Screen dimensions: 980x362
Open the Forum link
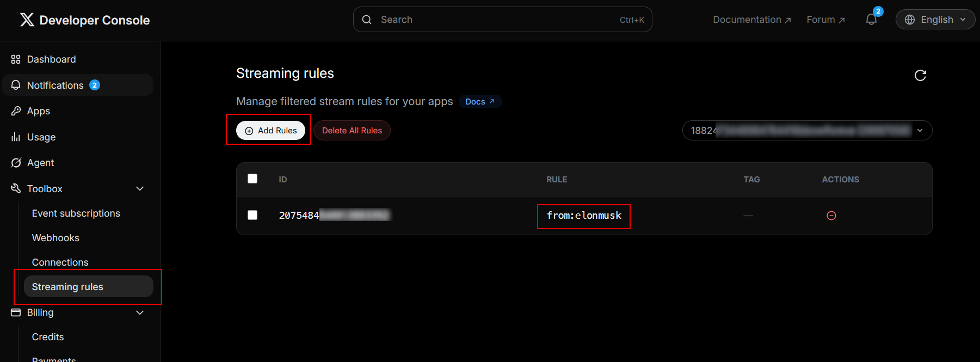(x=825, y=20)
